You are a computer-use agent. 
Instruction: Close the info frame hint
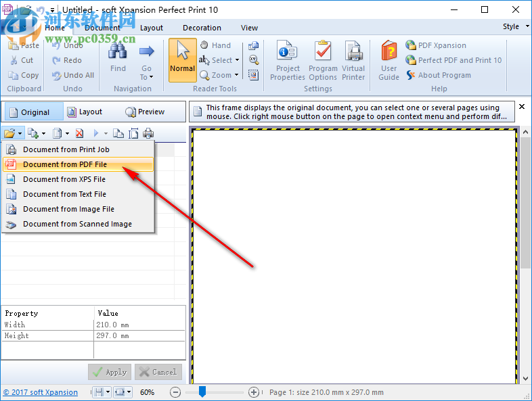[522, 106]
